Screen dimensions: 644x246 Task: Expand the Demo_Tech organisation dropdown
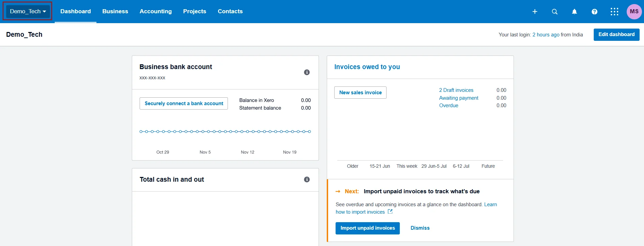(28, 11)
